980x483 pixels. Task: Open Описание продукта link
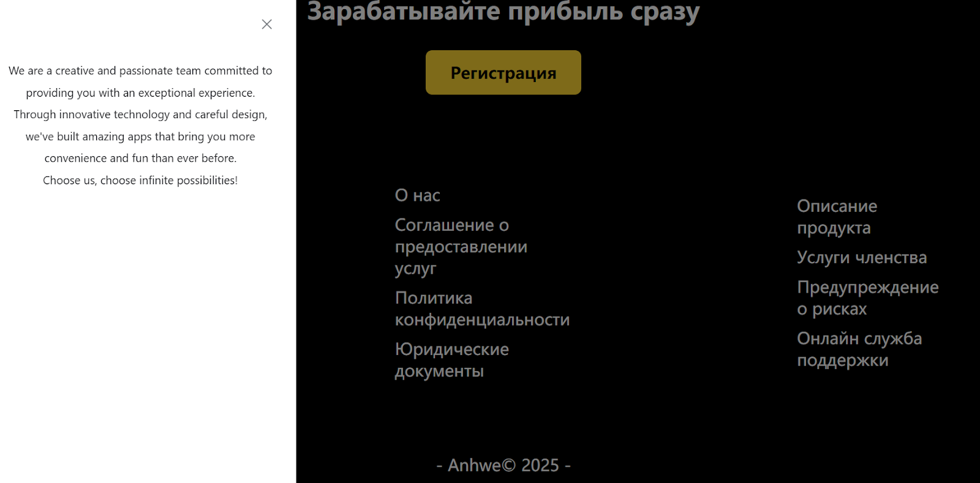tap(837, 217)
